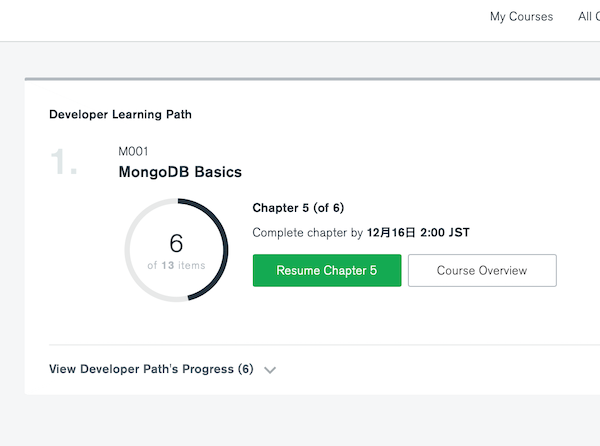Click the circular progress ring showing 6

coord(176,250)
